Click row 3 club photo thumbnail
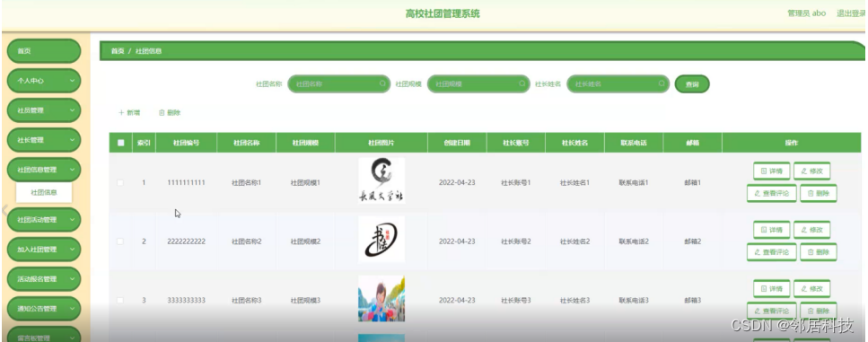Viewport: 868px width, 342px height. pos(381,299)
